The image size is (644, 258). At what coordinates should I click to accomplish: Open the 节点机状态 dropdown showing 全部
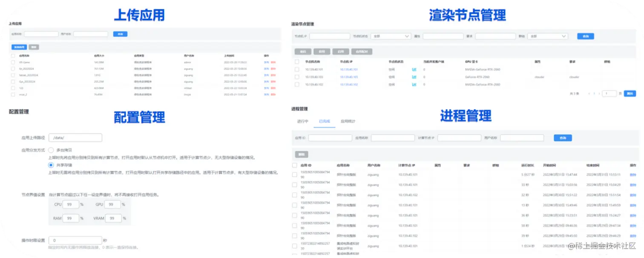pos(390,36)
